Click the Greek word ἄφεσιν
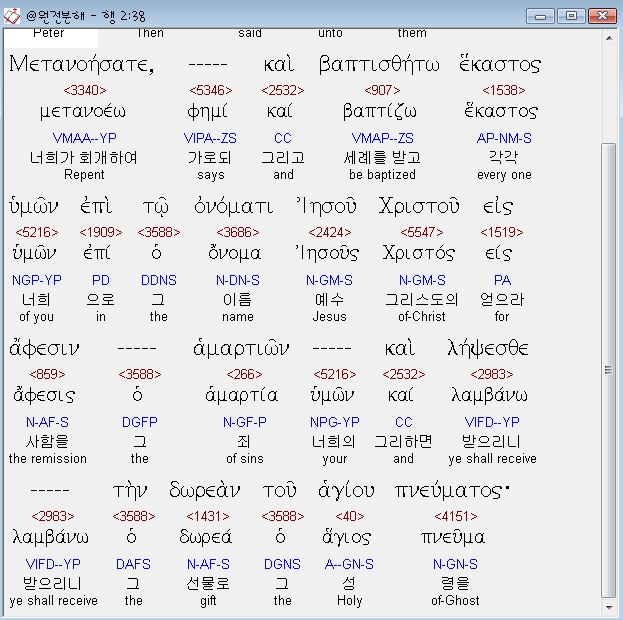This screenshot has width=623, height=620. [44, 349]
